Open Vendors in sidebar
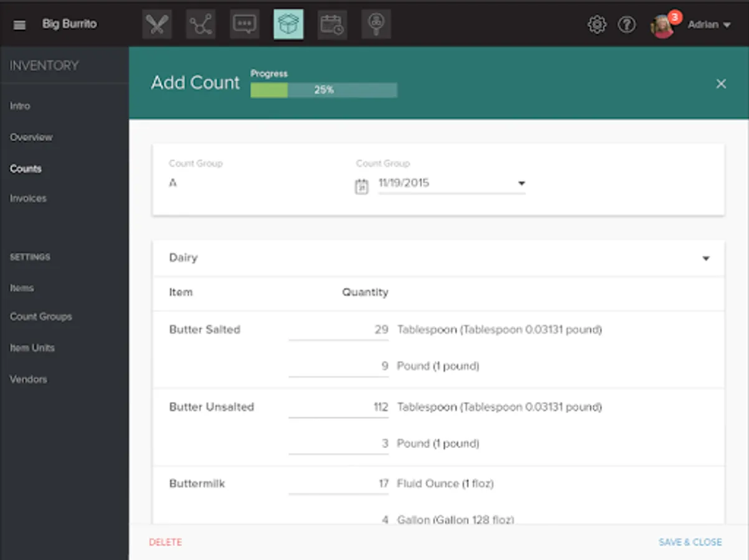The width and height of the screenshot is (749, 560). pyautogui.click(x=28, y=379)
